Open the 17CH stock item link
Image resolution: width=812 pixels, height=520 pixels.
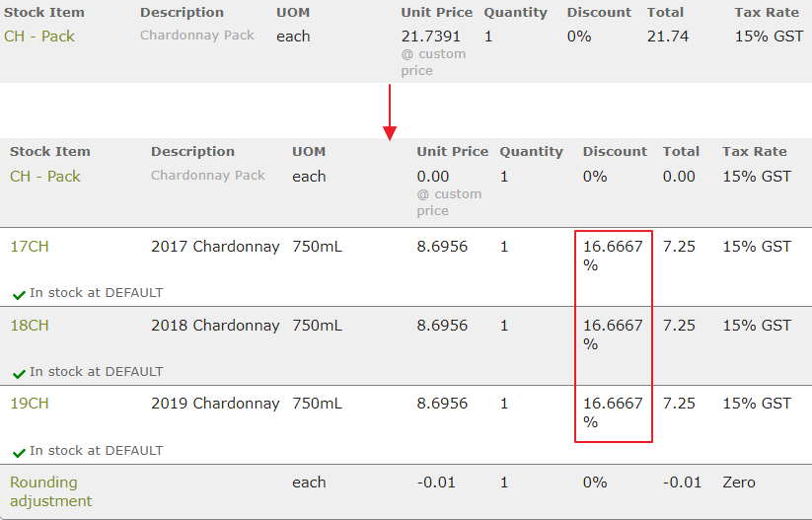(30, 246)
